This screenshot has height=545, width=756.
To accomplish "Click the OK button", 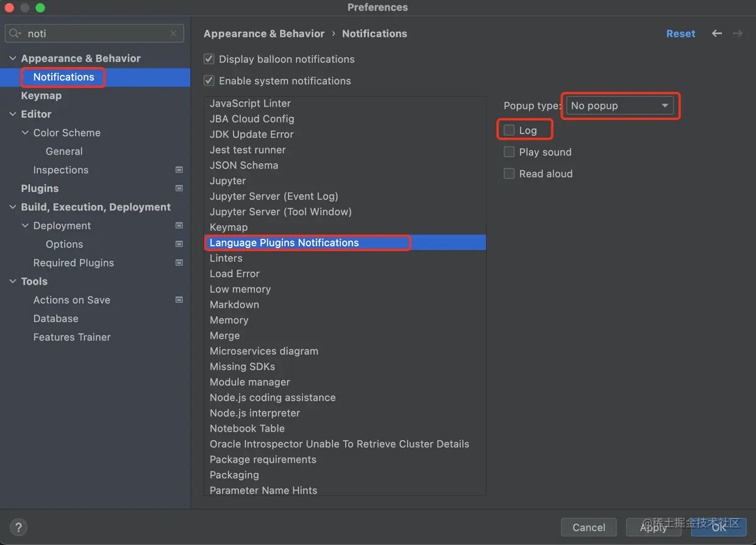I will 719,527.
